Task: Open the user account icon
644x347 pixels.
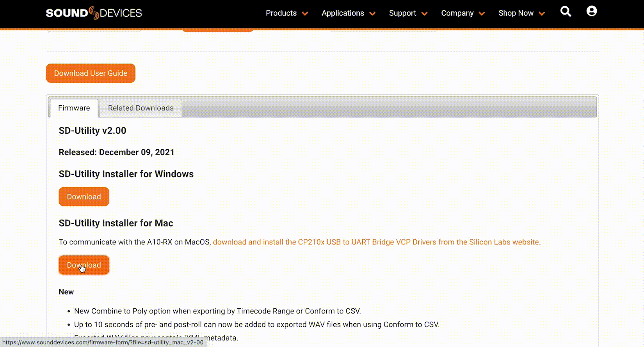Action: pyautogui.click(x=592, y=11)
